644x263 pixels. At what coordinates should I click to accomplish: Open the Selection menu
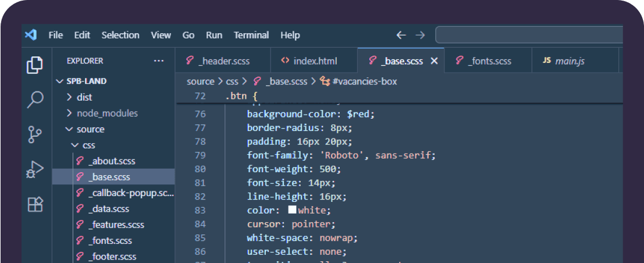(x=120, y=35)
